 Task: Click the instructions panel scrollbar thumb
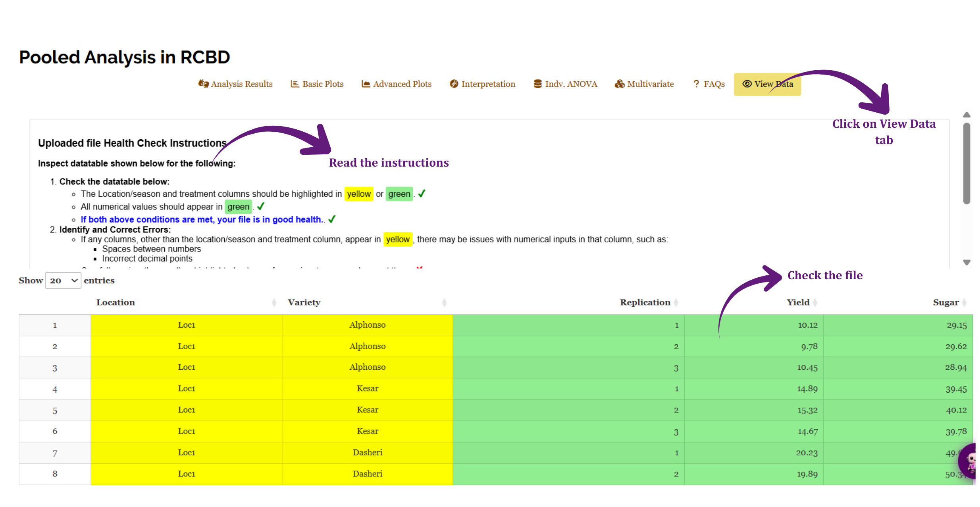(x=967, y=163)
